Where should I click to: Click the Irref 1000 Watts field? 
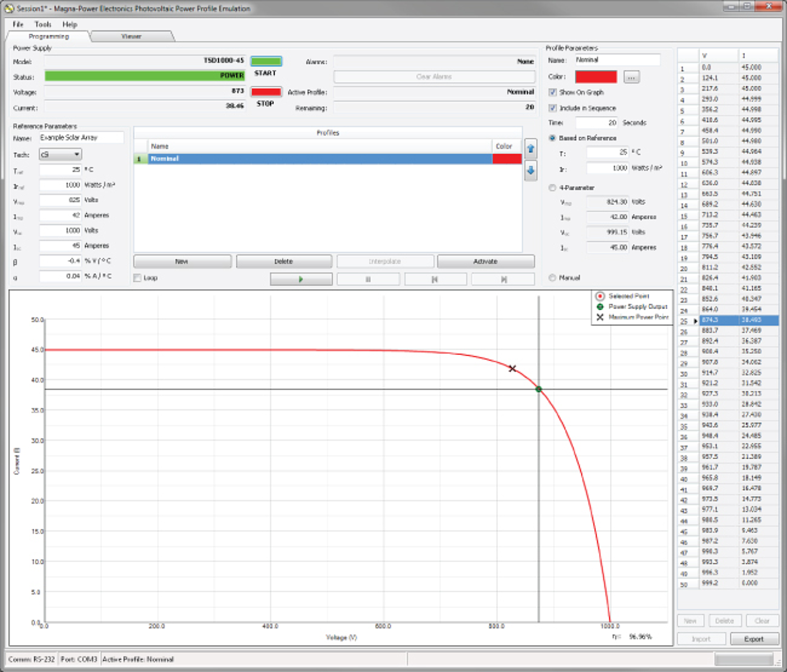tap(60, 185)
